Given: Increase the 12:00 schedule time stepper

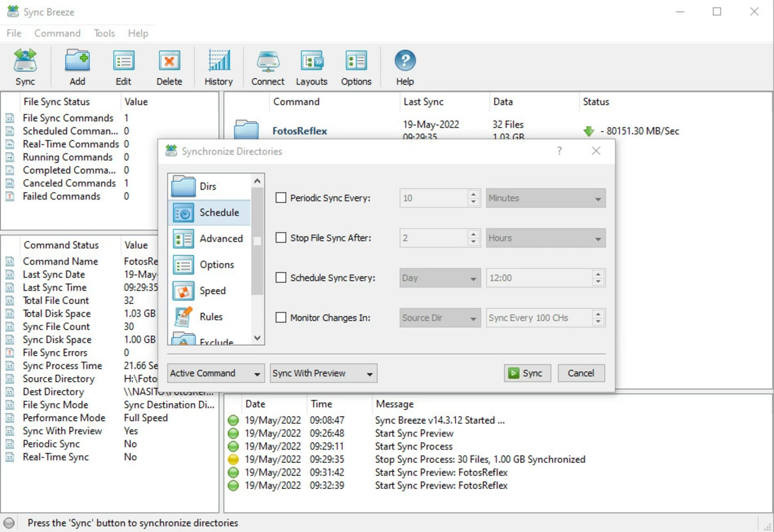Looking at the screenshot, I should tap(598, 273).
